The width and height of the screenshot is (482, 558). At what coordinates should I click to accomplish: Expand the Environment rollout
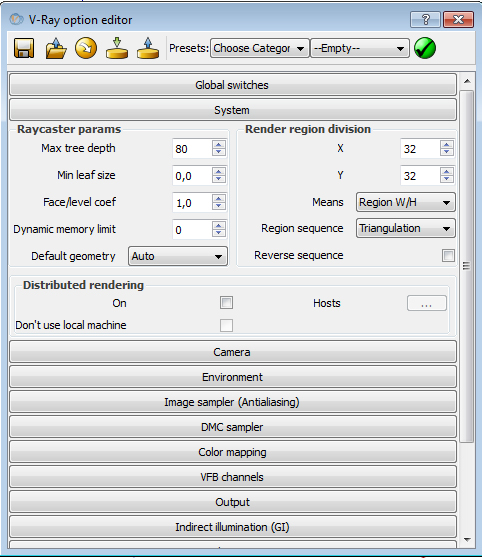[x=233, y=377]
